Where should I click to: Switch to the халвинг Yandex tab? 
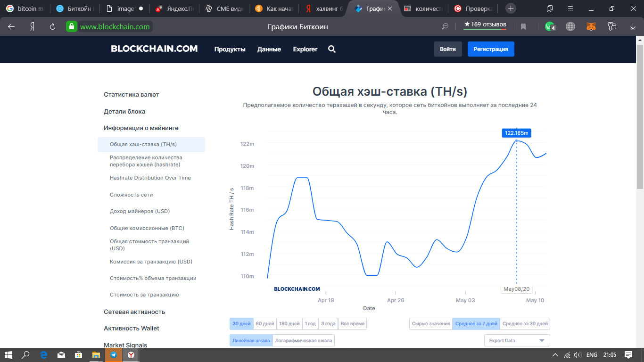323,8
